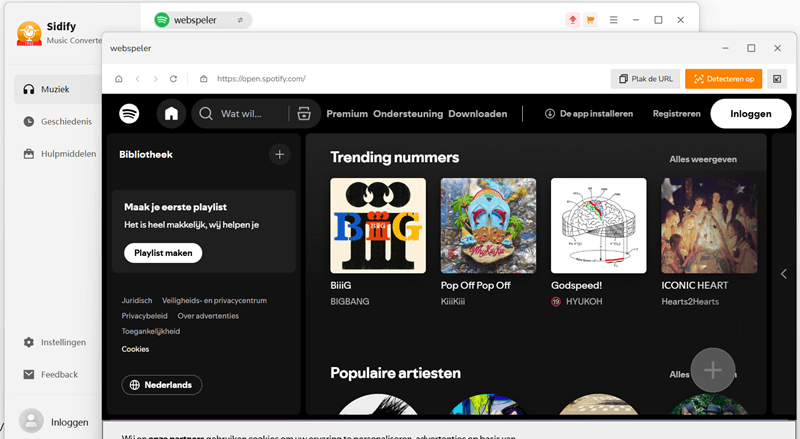Open Geschiedenis in Sidify sidebar
The height and width of the screenshot is (439, 800).
pos(58,121)
